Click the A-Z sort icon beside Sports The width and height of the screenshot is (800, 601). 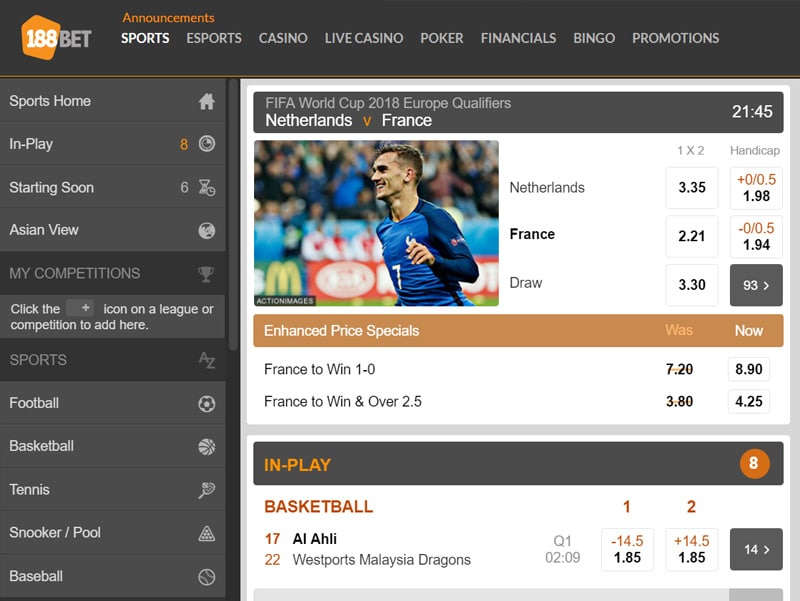(x=206, y=360)
